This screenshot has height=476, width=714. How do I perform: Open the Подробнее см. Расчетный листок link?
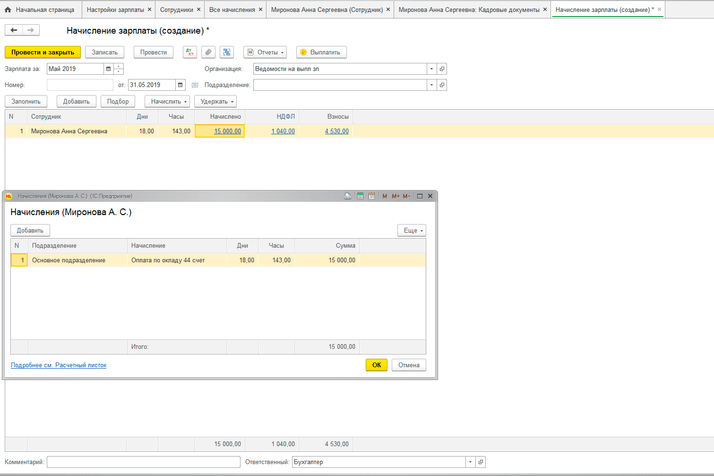click(58, 365)
